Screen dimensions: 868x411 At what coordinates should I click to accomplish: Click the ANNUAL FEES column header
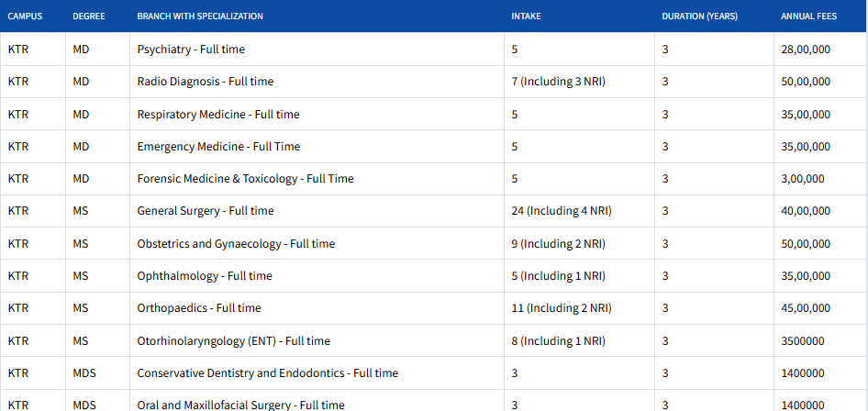(x=808, y=17)
